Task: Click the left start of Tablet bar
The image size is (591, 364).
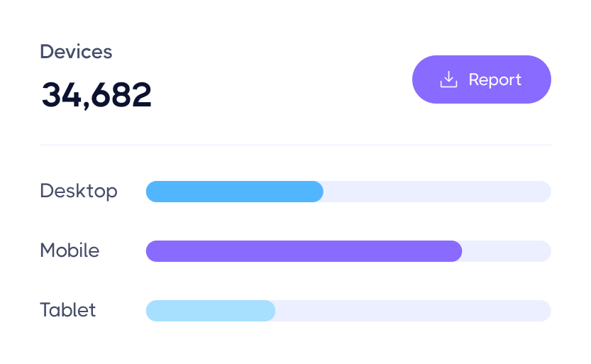Action: [x=151, y=311]
